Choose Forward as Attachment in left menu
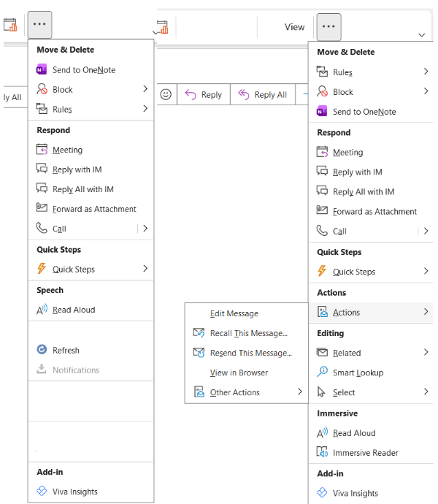 91,209
